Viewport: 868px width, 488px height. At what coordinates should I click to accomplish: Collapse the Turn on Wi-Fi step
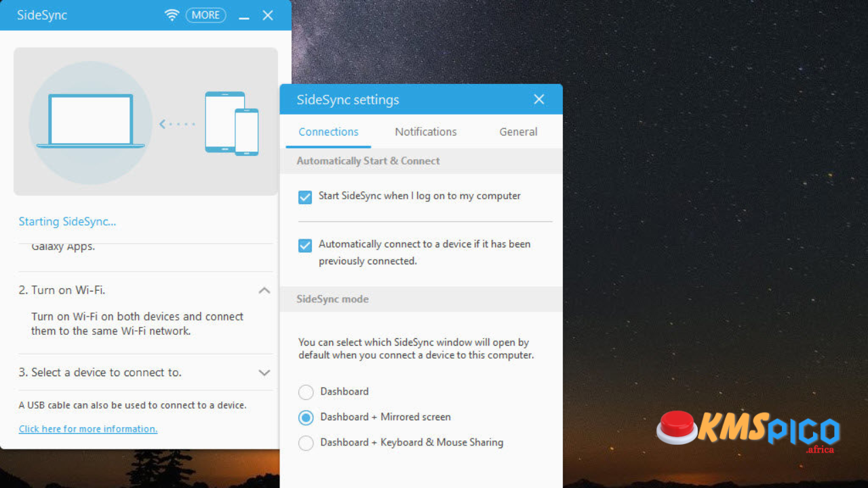pyautogui.click(x=264, y=290)
